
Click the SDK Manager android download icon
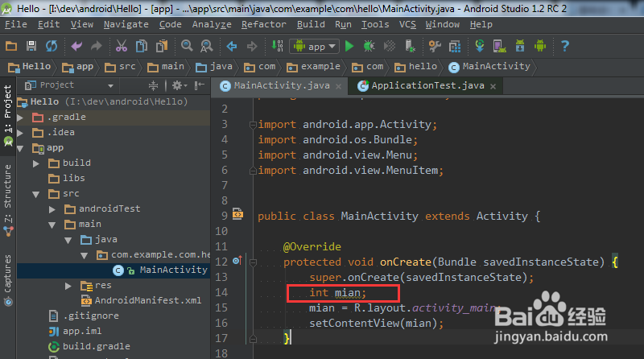pyautogui.click(x=520, y=46)
